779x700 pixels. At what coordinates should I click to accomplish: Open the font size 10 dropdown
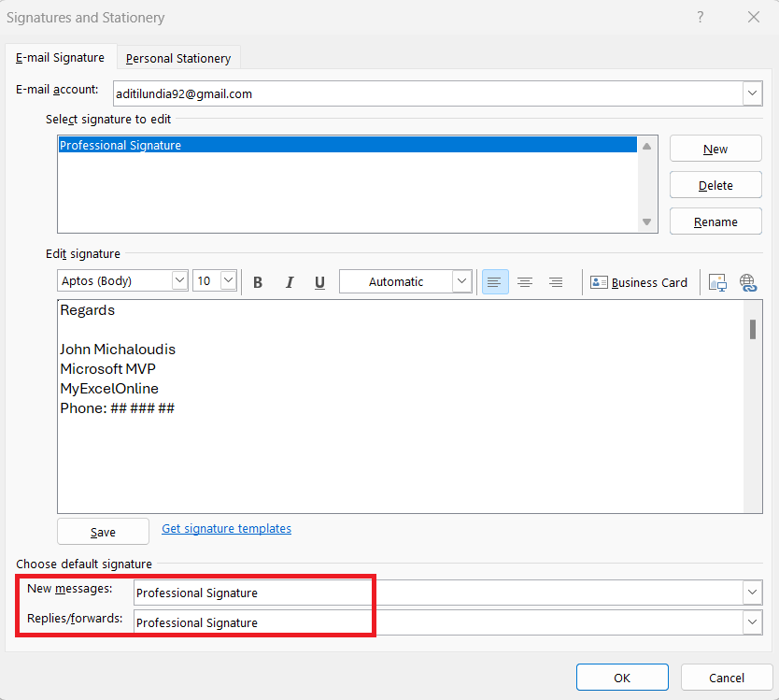point(228,280)
